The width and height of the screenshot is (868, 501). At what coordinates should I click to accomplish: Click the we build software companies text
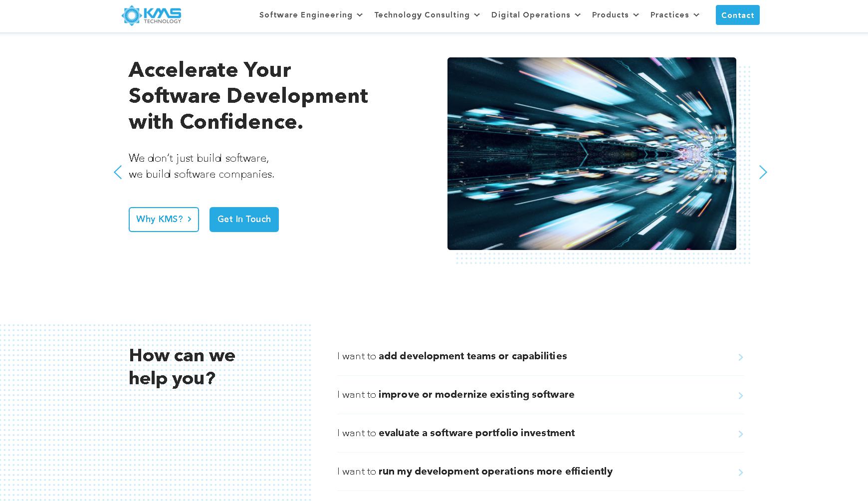202,174
